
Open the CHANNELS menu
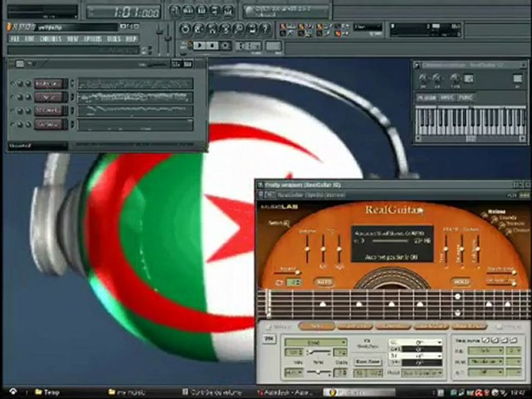pyautogui.click(x=50, y=39)
